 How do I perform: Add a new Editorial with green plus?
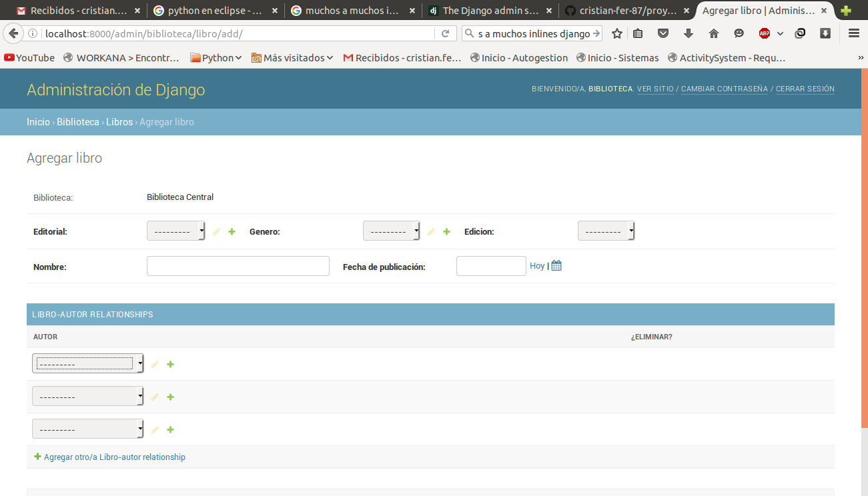pos(232,231)
